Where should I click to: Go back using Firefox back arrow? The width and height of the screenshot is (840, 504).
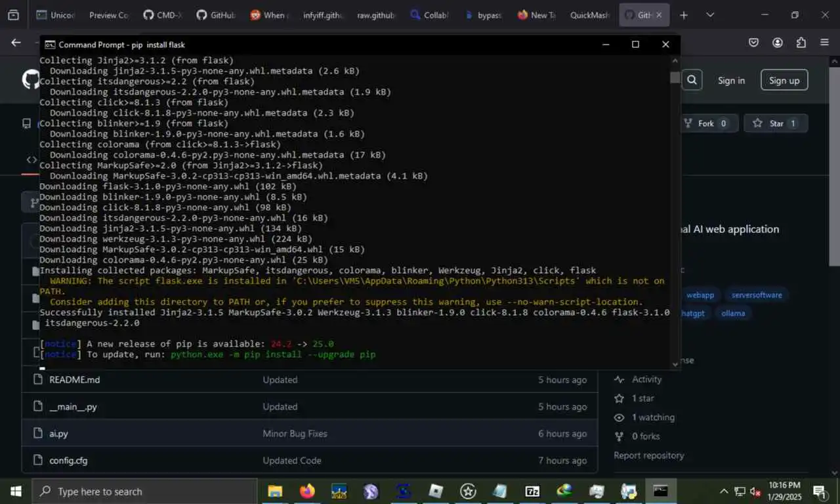click(x=16, y=43)
